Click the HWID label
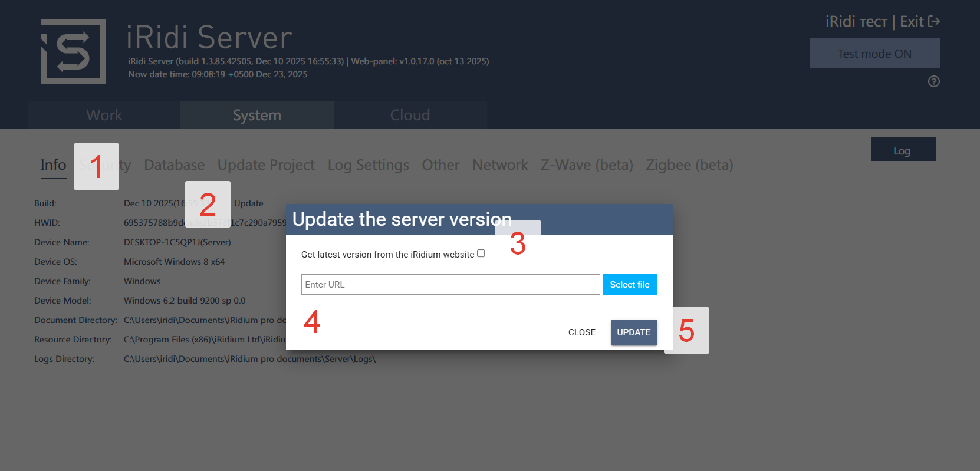The height and width of the screenshot is (471, 980). 47,223
